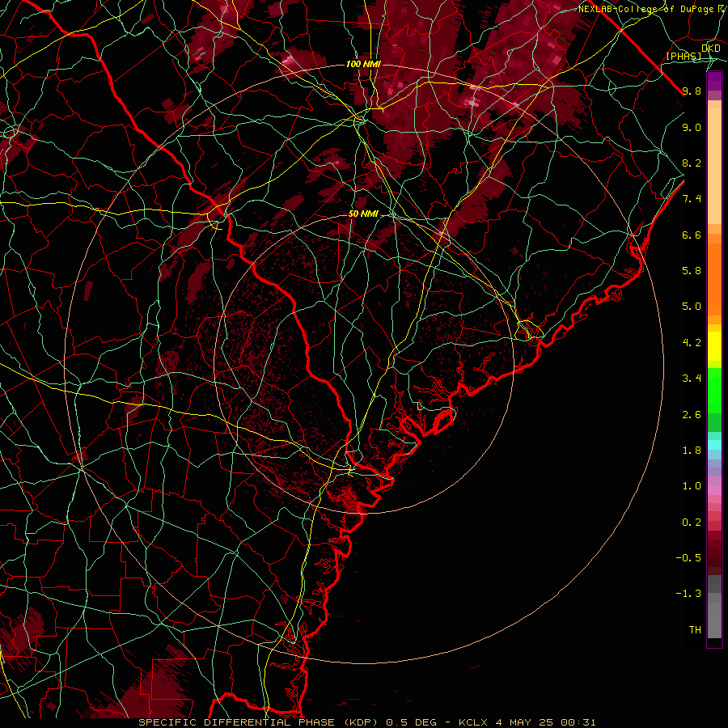Click the 9.0 value on the color scale
The height and width of the screenshot is (728, 728).
(x=692, y=127)
